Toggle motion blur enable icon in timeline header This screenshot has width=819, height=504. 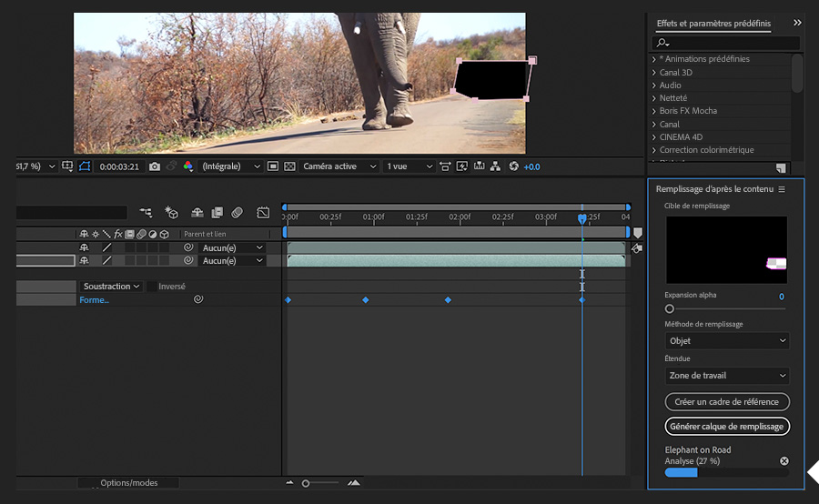238,212
